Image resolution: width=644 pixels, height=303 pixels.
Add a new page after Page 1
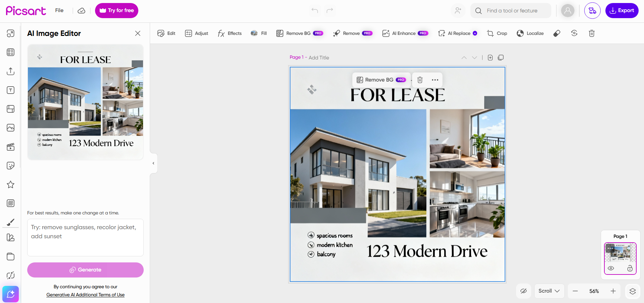click(490, 58)
